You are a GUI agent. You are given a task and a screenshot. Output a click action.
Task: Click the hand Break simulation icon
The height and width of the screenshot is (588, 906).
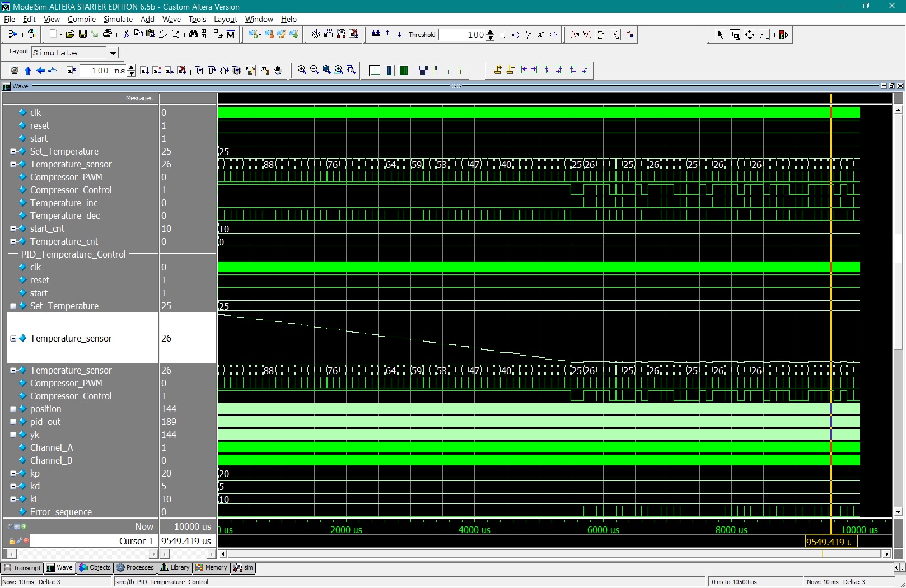[278, 71]
